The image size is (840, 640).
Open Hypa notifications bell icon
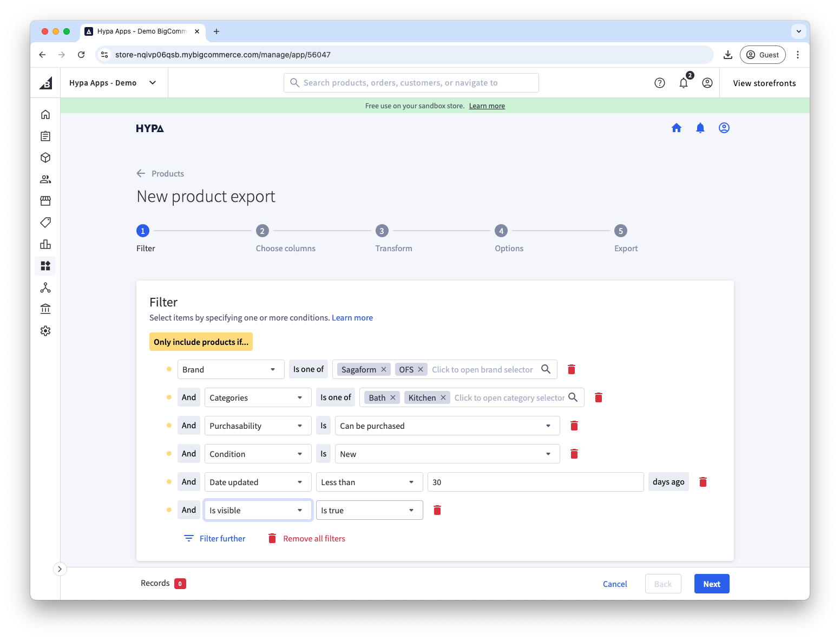click(700, 128)
